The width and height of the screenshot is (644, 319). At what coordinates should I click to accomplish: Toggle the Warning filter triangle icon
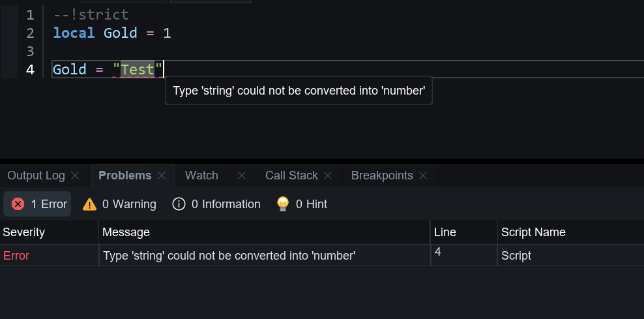(x=90, y=204)
